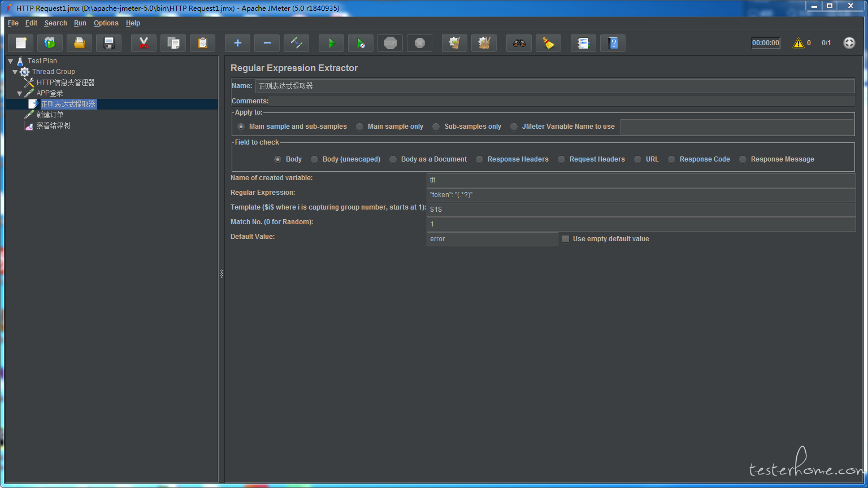Image resolution: width=868 pixels, height=488 pixels.
Task: Select URL field to check
Action: 637,159
